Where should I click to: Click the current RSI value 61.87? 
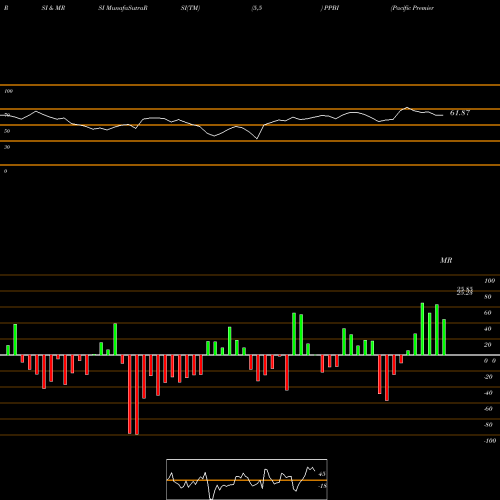coord(460,113)
